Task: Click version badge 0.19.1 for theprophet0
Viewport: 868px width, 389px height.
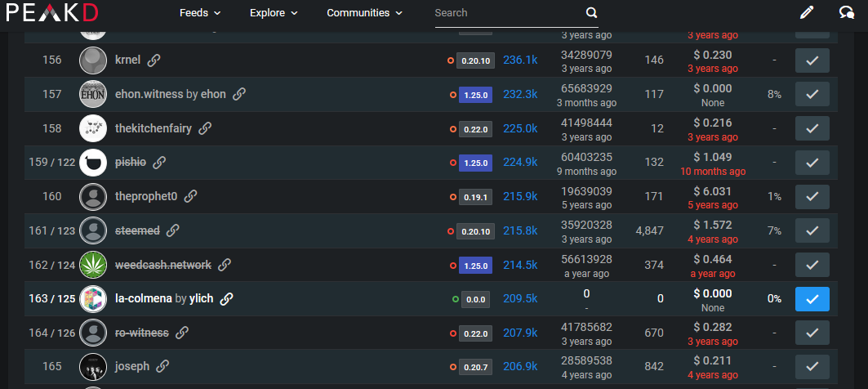Action: pos(475,197)
